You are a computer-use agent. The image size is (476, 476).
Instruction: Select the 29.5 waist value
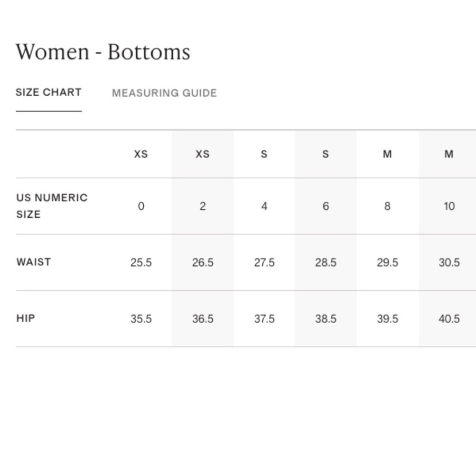click(387, 263)
